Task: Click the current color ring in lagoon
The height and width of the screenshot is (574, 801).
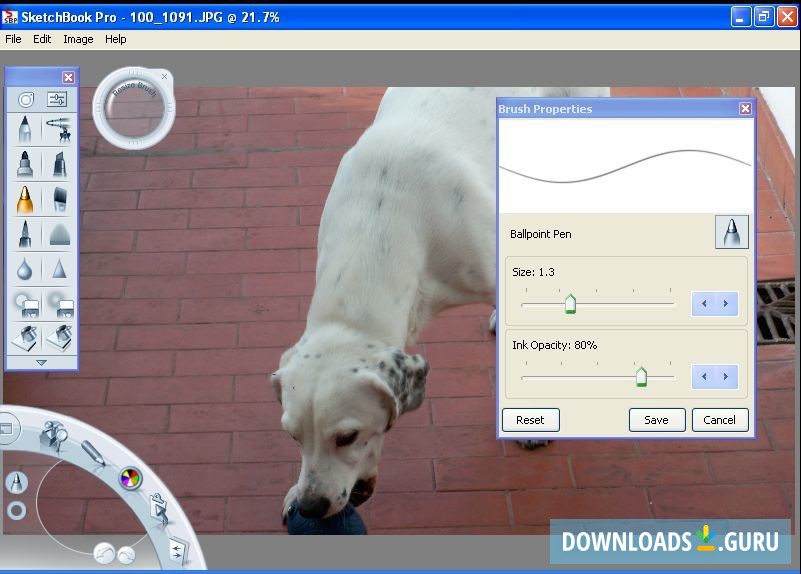Action: pos(16,510)
